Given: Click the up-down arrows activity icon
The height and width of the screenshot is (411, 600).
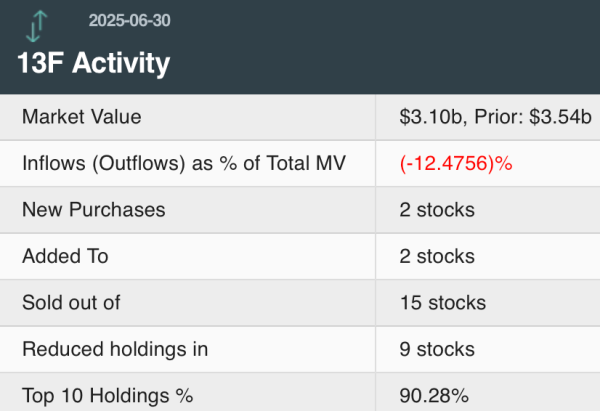Looking at the screenshot, I should [x=37, y=25].
